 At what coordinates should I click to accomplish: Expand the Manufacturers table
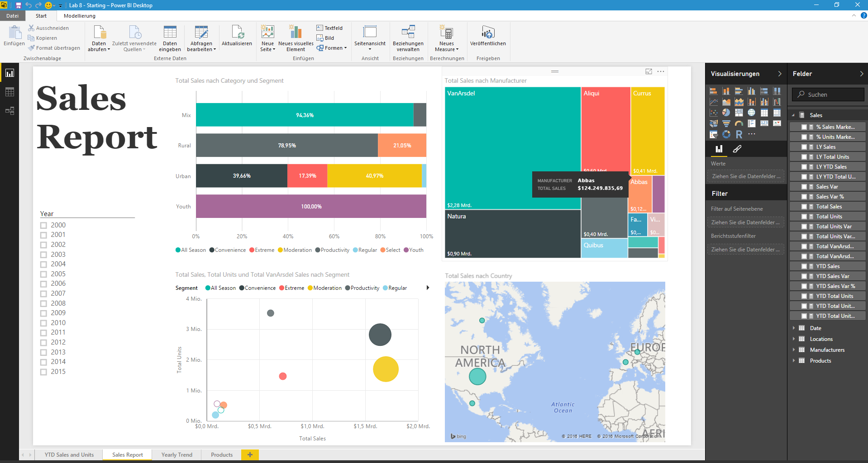pyautogui.click(x=794, y=350)
